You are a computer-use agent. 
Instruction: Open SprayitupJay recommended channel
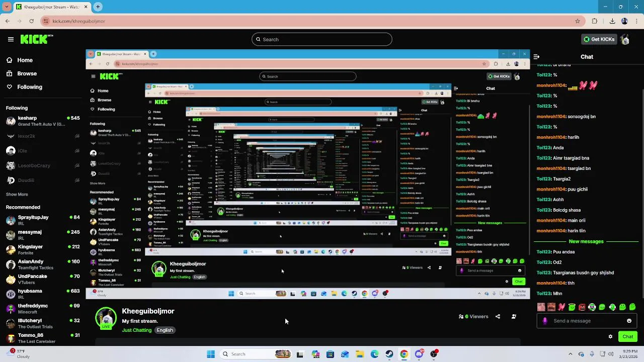point(42,220)
